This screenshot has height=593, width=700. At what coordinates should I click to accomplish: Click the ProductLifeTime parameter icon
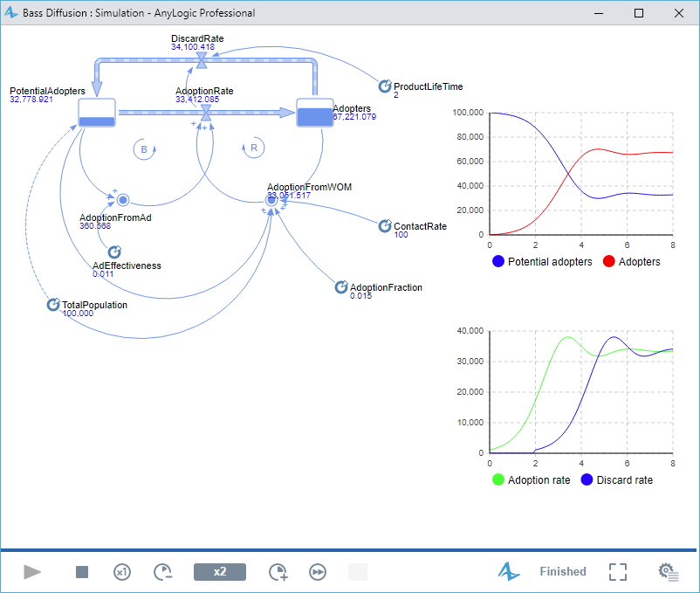[385, 86]
